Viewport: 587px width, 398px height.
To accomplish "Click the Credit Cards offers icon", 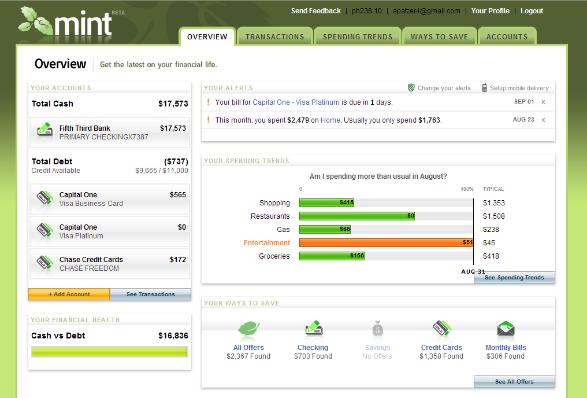I will (442, 328).
